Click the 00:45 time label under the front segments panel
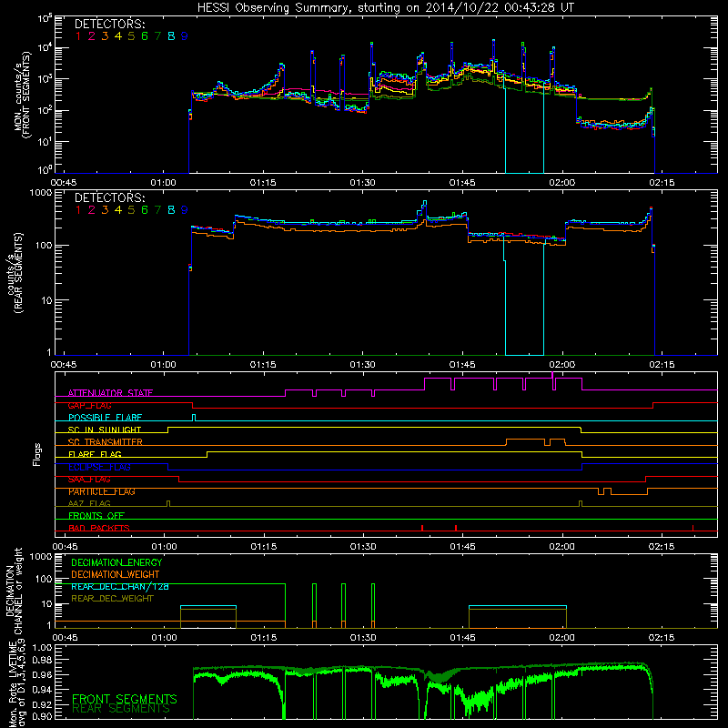 point(64,183)
